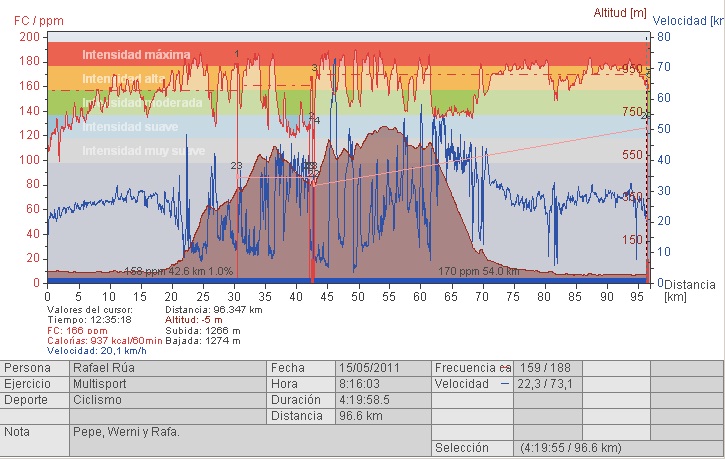Click the speed cell '22,3 / 73,1'
The width and height of the screenshot is (725, 459).
coord(547,384)
